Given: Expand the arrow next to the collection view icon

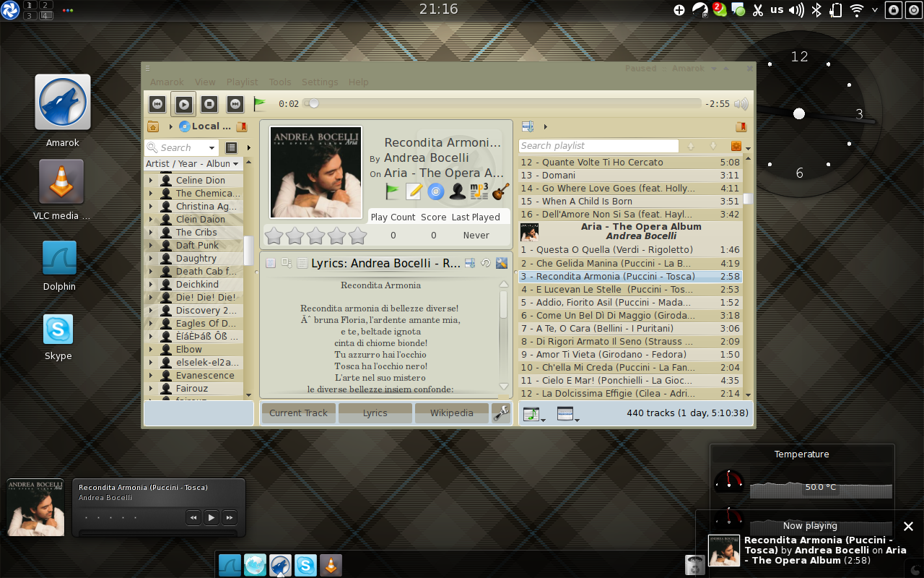Looking at the screenshot, I should (x=249, y=147).
